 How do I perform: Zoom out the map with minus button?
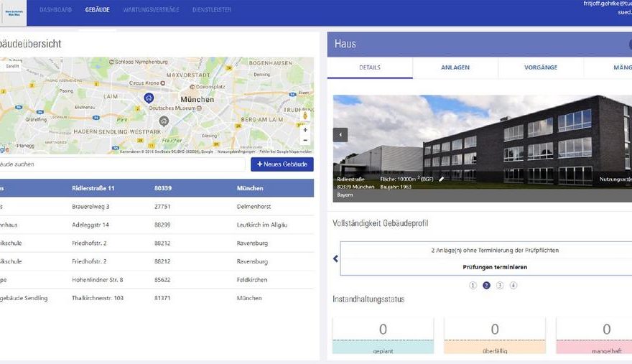tap(305, 140)
